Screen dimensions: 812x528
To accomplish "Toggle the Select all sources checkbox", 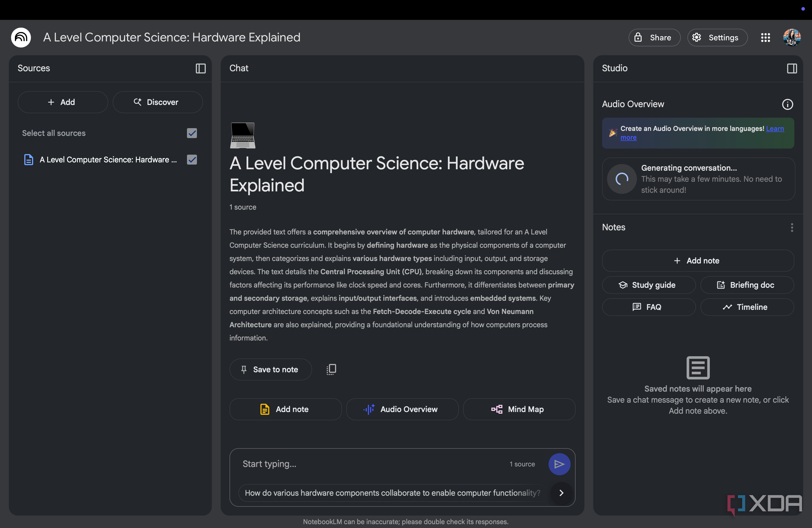I will tap(192, 133).
